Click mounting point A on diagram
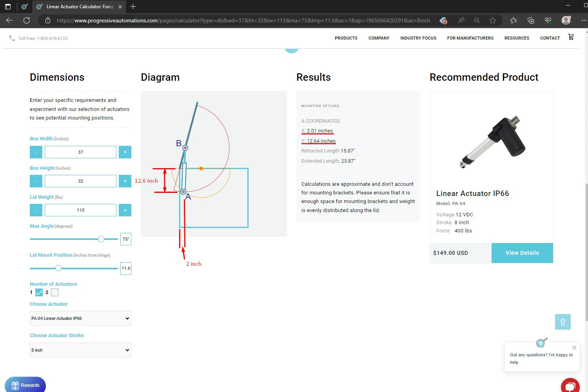The image size is (588, 392). click(183, 192)
